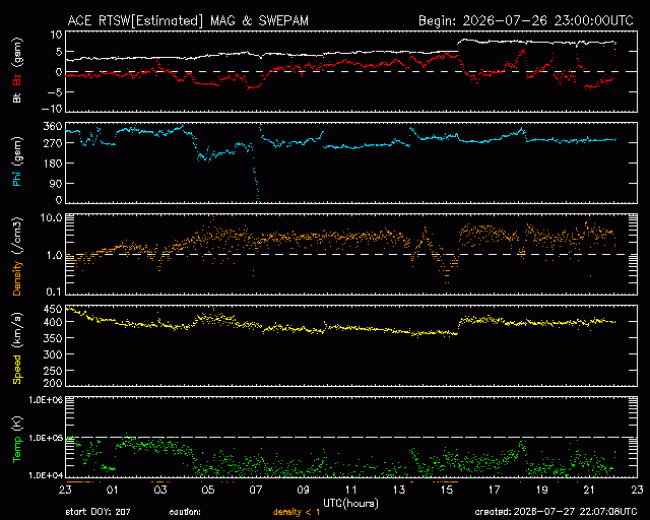Screen dimensions: 650x520
Task: Click the '10' tick on the Bt/Bz axis
Action: [57, 35]
